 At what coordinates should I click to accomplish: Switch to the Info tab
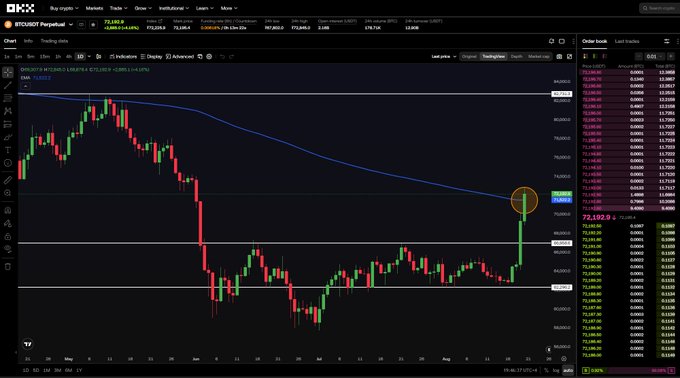pyautogui.click(x=28, y=41)
